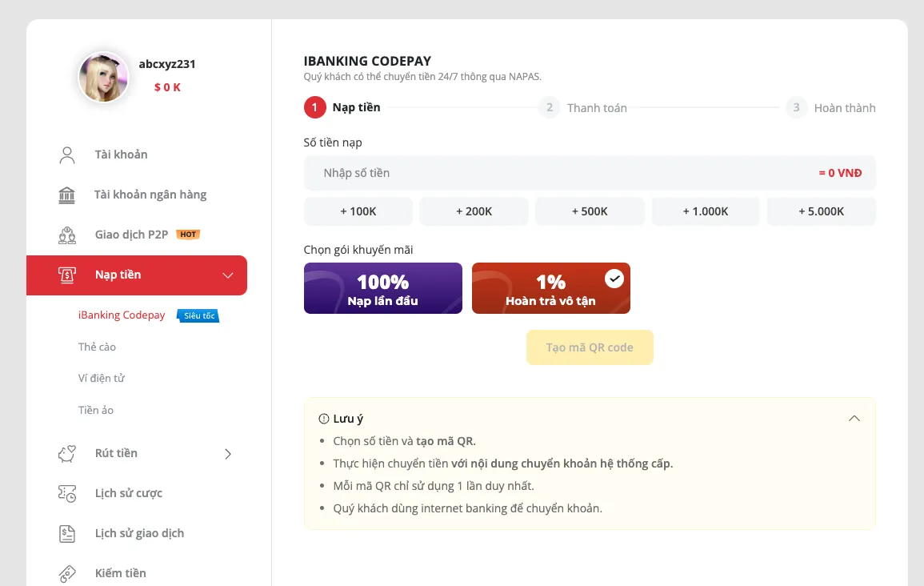The height and width of the screenshot is (586, 924).
Task: Click the Rút tiền piggy bank icon
Action: tap(67, 453)
